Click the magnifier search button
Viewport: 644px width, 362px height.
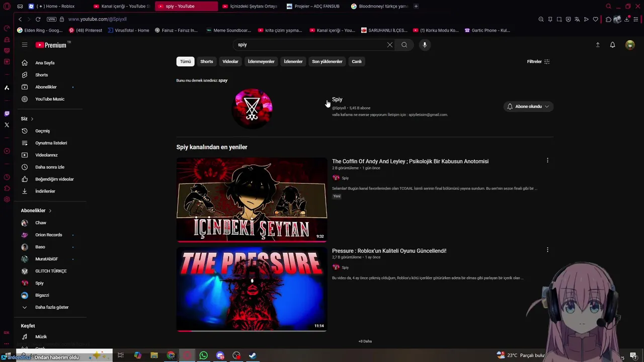click(x=404, y=45)
